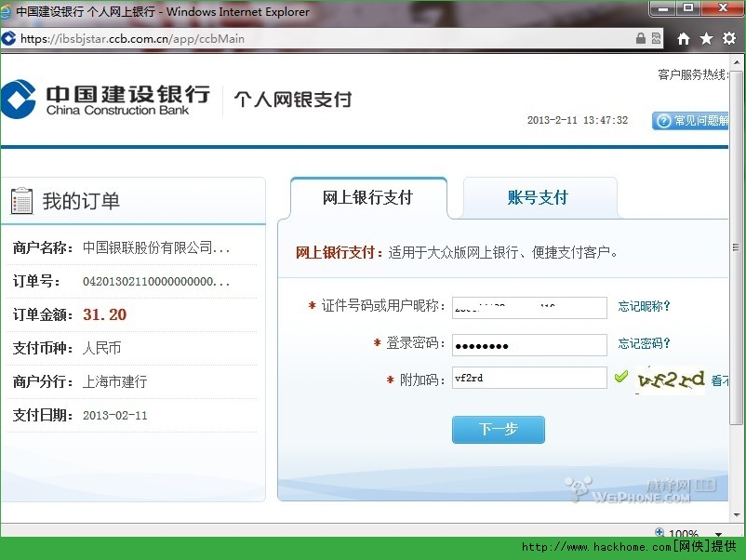Close the Internet Explorer window

tap(722, 8)
